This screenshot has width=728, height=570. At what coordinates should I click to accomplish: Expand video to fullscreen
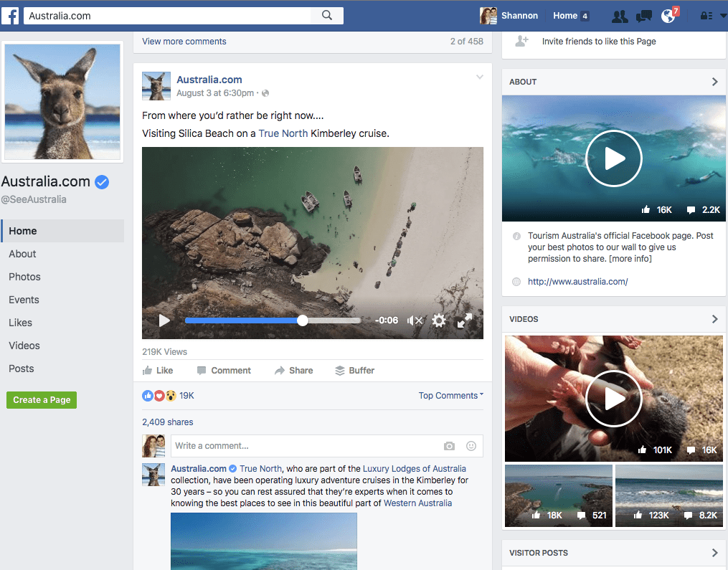click(465, 320)
